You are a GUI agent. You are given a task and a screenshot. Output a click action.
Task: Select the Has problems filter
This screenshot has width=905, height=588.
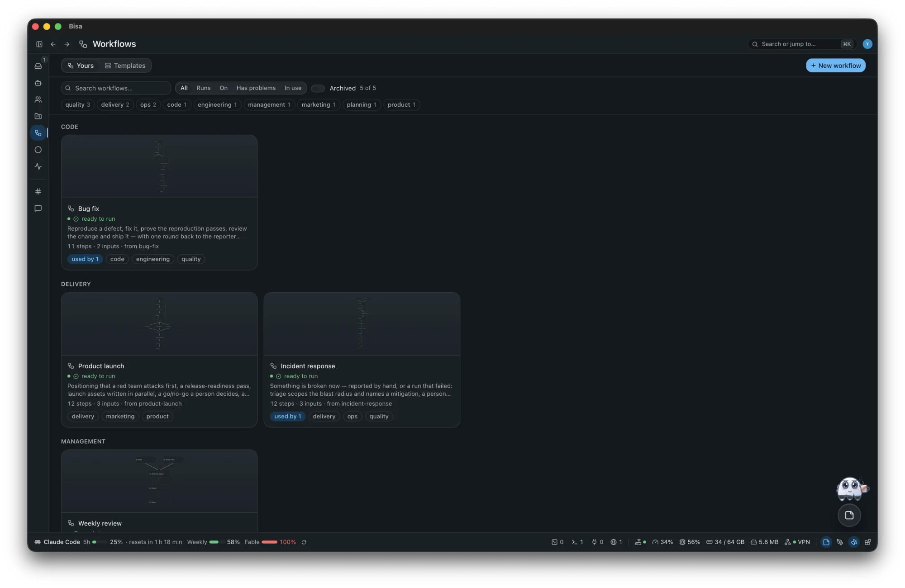pos(256,88)
